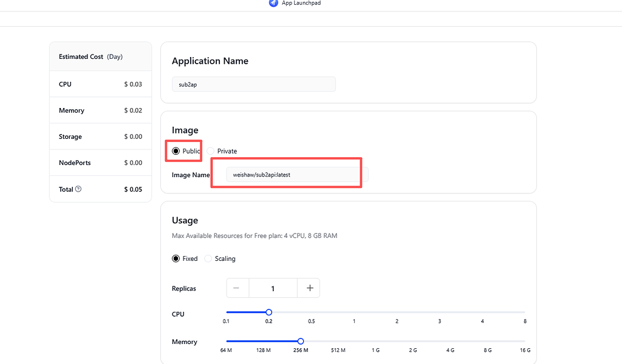
Task: Click the Application Name input field
Action: click(x=254, y=84)
